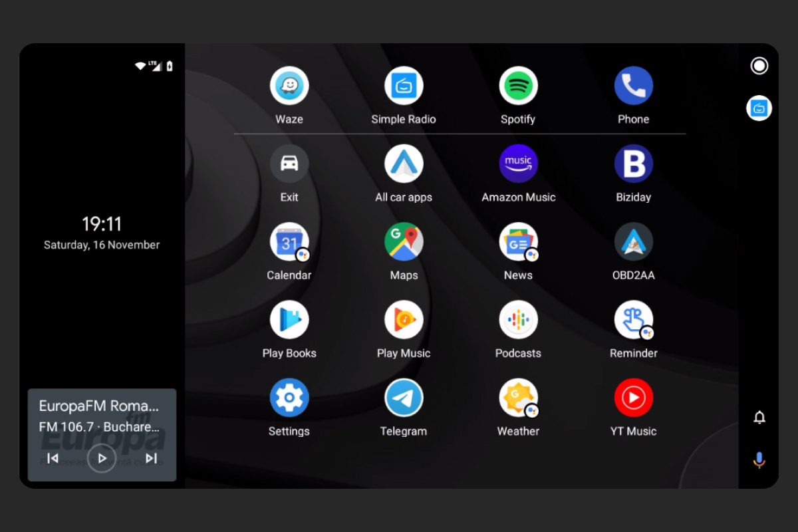The width and height of the screenshot is (798, 532).
Task: Start the OBD2AA diagnostics app
Action: coord(633,241)
